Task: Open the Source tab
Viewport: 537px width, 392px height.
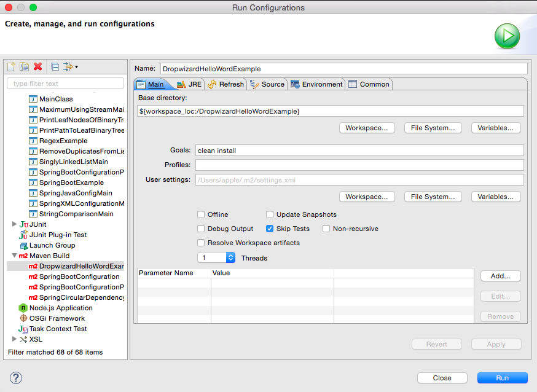Action: point(267,84)
